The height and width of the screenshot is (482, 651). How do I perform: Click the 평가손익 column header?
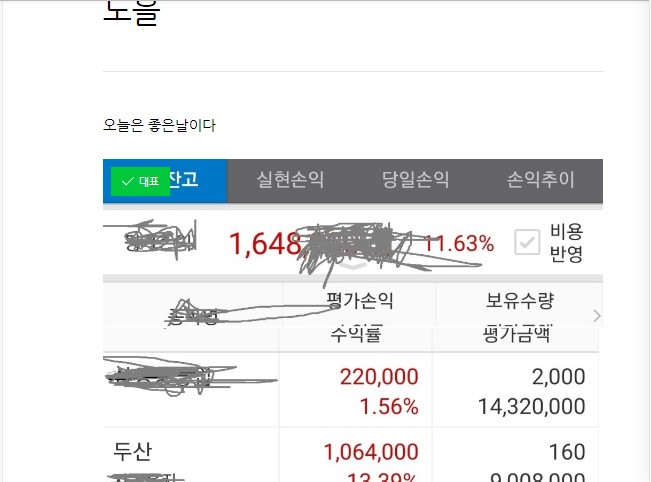360,301
